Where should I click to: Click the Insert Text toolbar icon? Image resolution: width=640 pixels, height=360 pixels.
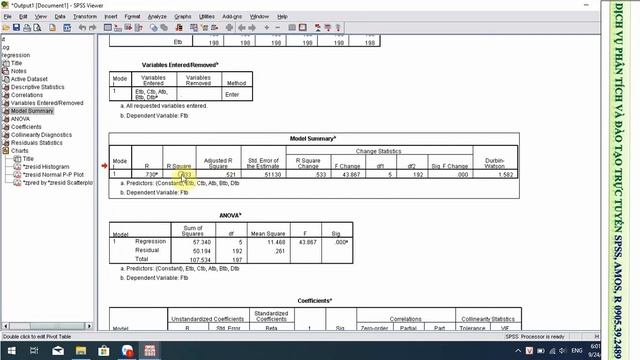338,28
